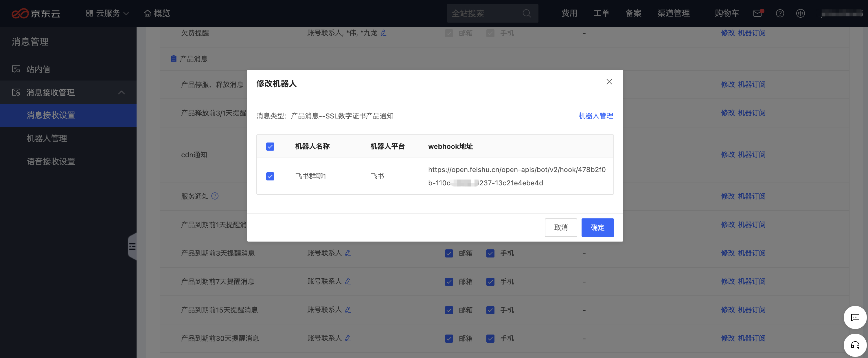Viewport: 868px width, 358px height.
Task: Open the headset customer service button
Action: pos(855,345)
